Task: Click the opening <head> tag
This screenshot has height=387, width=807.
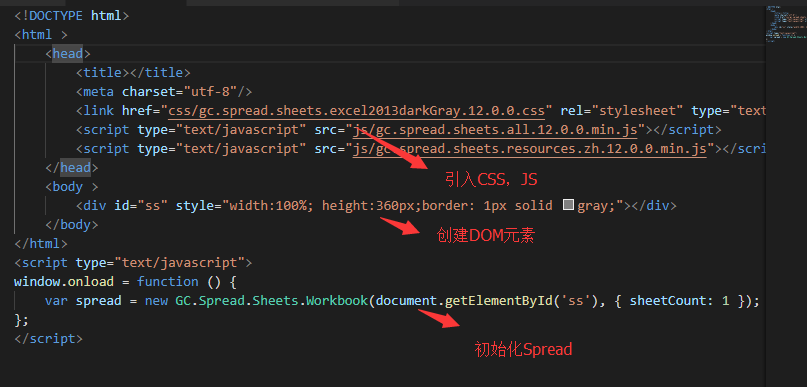Action: point(68,54)
